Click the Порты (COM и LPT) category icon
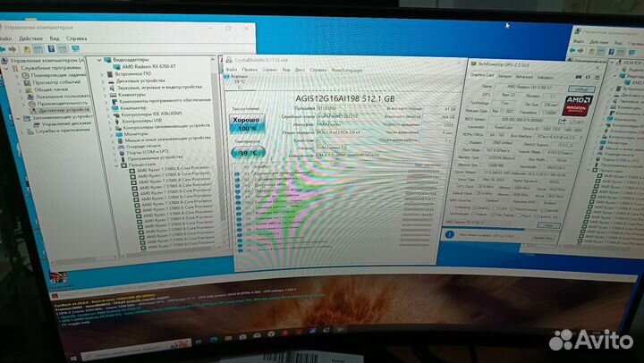Screen dimensions: 644x363 [122, 152]
